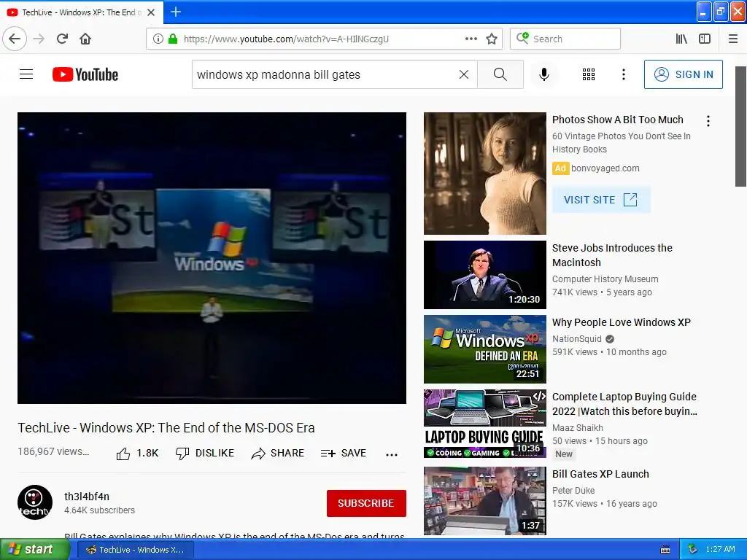This screenshot has height=560, width=747.
Task: Select the TechLive - Windows XP tab
Action: point(82,12)
